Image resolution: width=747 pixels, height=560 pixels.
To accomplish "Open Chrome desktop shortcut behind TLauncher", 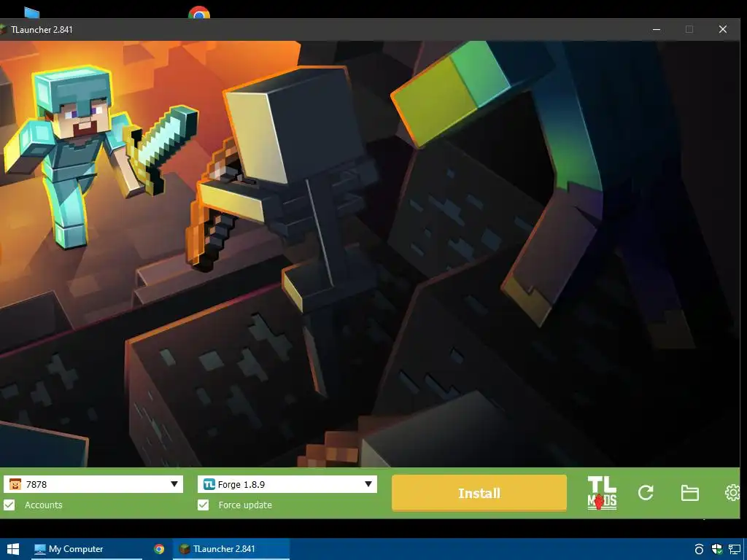I will [x=199, y=12].
